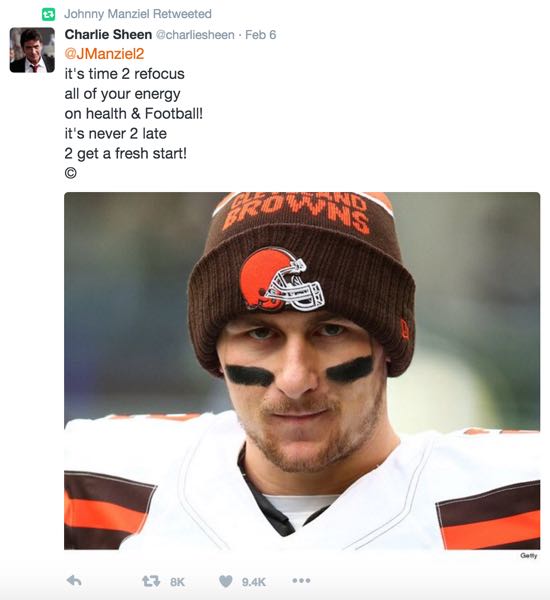Click the Charlie Sheen display name
The image size is (550, 600).
(x=108, y=34)
